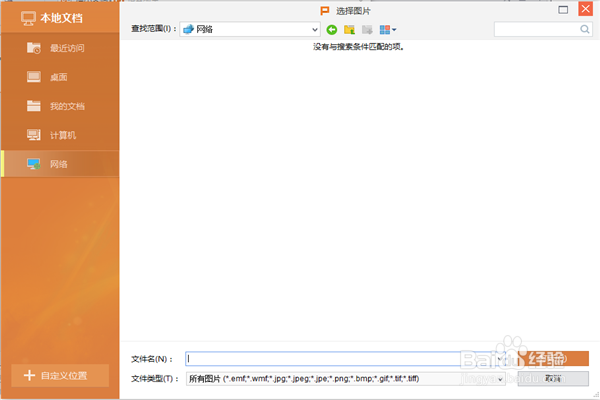This screenshot has width=600, height=400.
Task: Close the 选择图片 dialog
Action: pyautogui.click(x=585, y=9)
